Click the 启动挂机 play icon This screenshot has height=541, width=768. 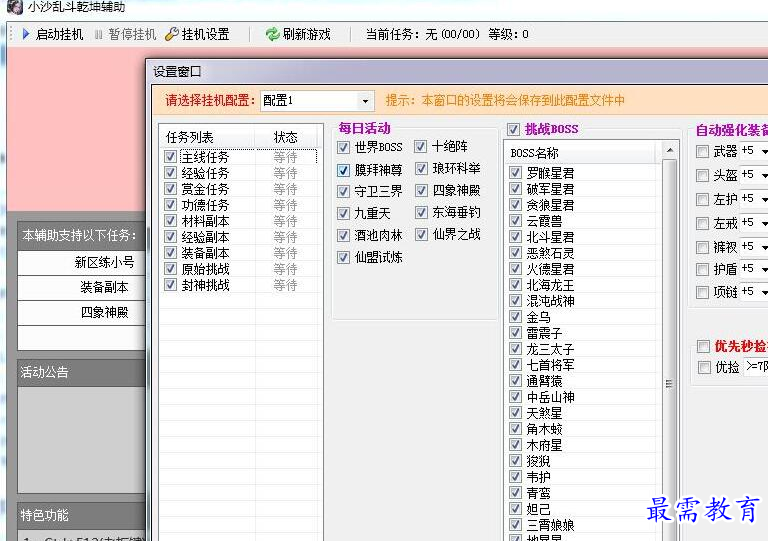tap(25, 34)
